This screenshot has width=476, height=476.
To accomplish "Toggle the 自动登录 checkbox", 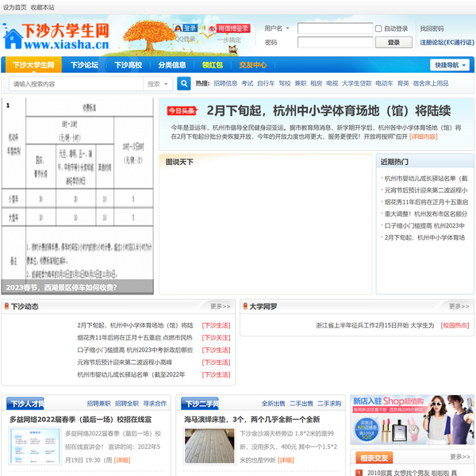I will (x=378, y=29).
